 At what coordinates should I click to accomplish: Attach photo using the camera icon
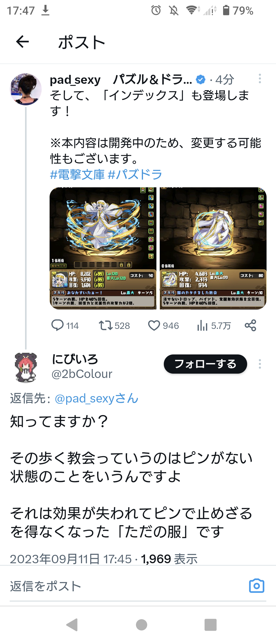coord(257,586)
